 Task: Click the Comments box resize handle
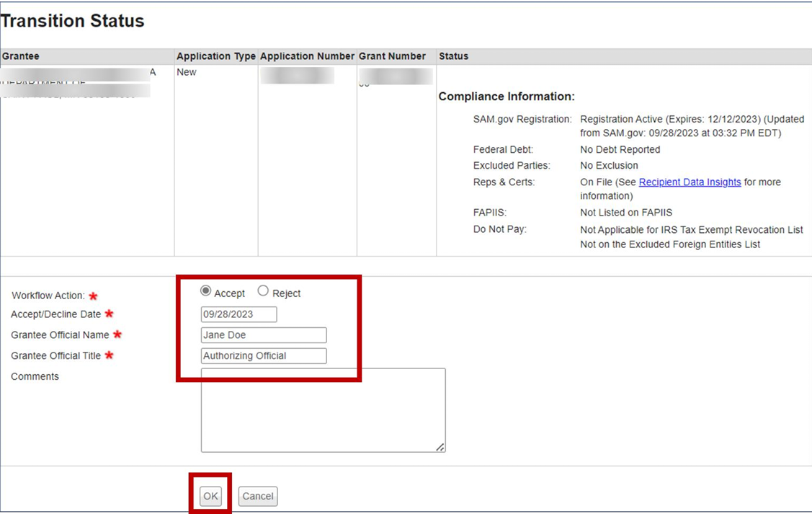[440, 447]
